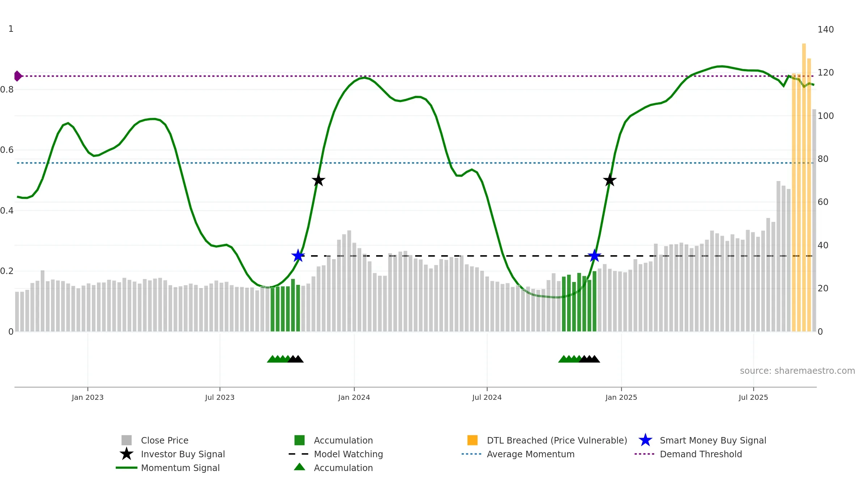Toggle the Average Momentum legend entry
The image size is (868, 488).
[518, 454]
